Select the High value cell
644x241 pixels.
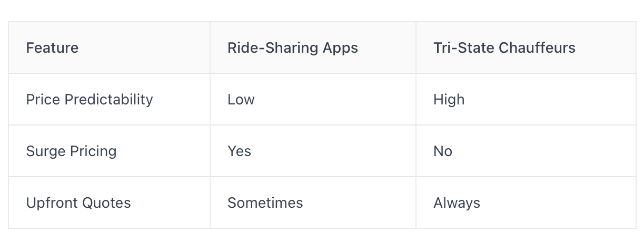click(x=526, y=99)
